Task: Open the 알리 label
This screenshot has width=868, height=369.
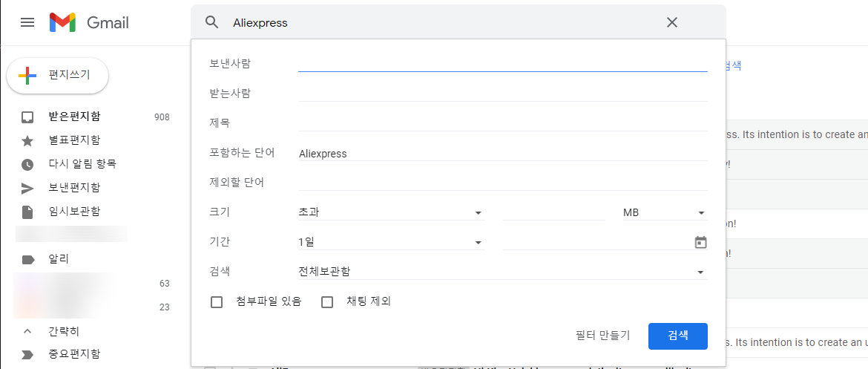Action: coord(59,258)
